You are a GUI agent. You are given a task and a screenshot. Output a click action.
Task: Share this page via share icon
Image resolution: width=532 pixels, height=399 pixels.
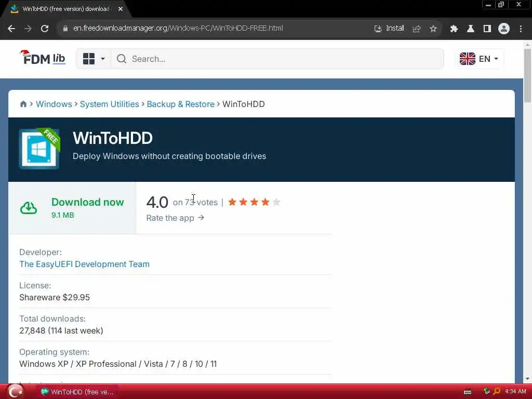[417, 29]
